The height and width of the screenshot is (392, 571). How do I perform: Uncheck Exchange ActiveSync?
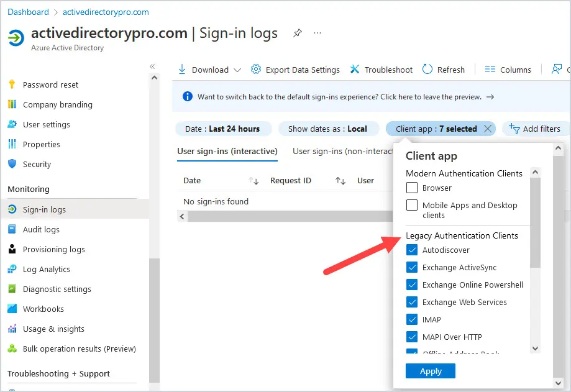coord(412,267)
